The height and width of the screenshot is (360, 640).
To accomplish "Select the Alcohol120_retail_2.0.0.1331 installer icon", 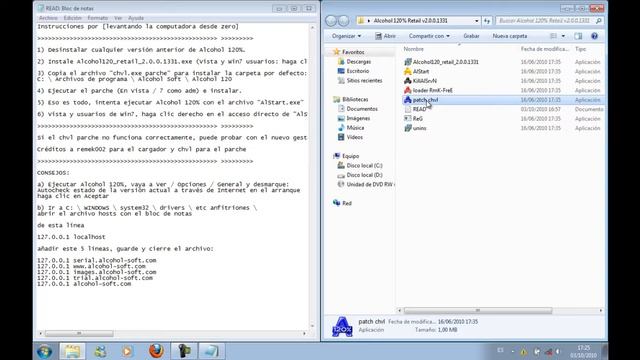I will (407, 62).
